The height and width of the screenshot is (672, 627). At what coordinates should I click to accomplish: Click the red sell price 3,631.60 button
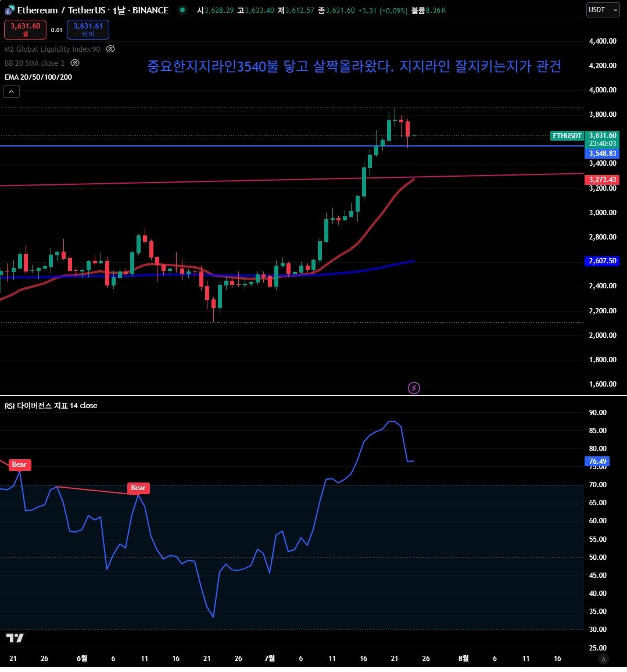coord(25,30)
